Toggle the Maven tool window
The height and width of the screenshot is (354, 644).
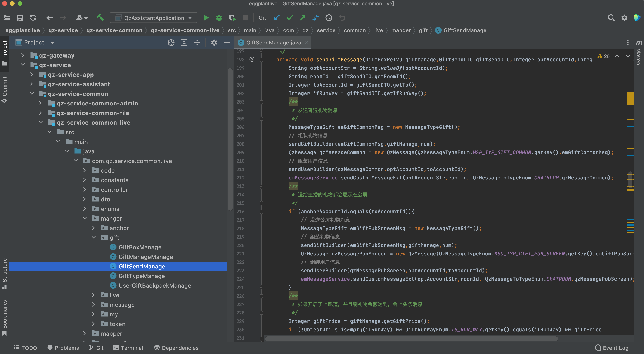click(638, 54)
